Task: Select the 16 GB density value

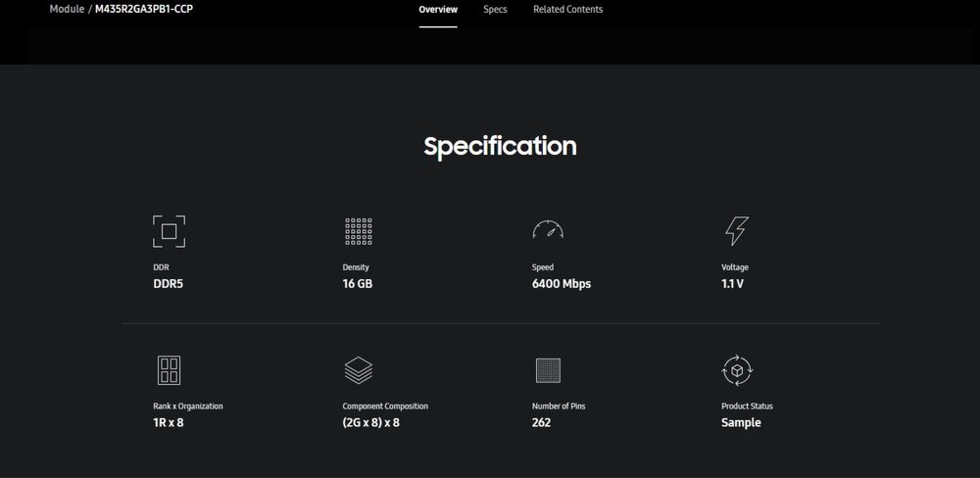Action: (358, 284)
